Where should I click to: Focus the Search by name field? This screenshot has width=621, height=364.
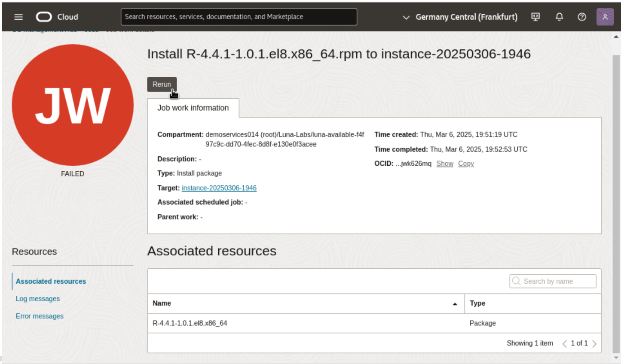pos(553,281)
